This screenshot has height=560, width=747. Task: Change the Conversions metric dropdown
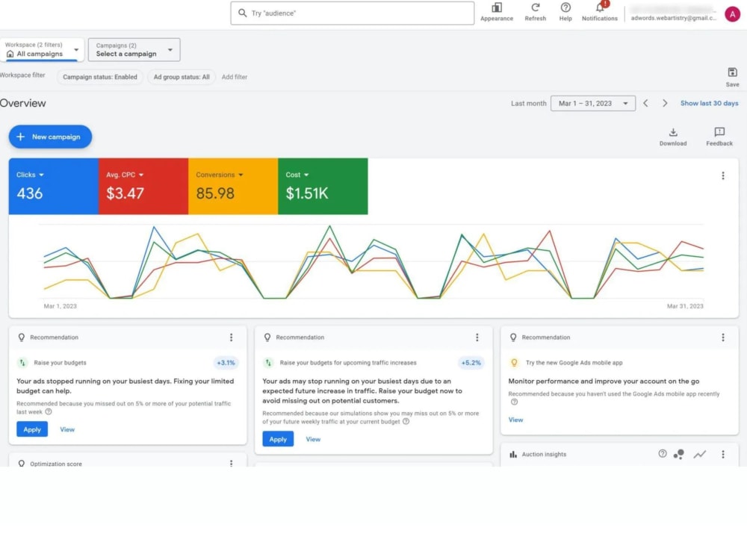[220, 175]
